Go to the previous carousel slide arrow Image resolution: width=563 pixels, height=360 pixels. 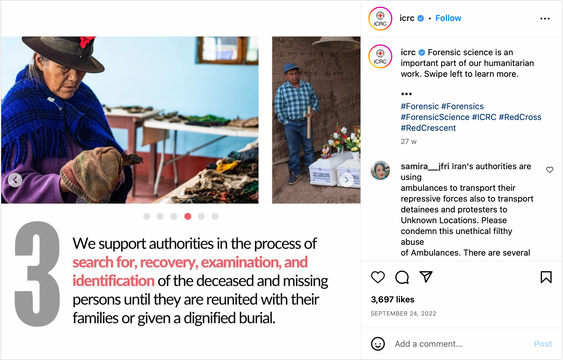[x=15, y=180]
